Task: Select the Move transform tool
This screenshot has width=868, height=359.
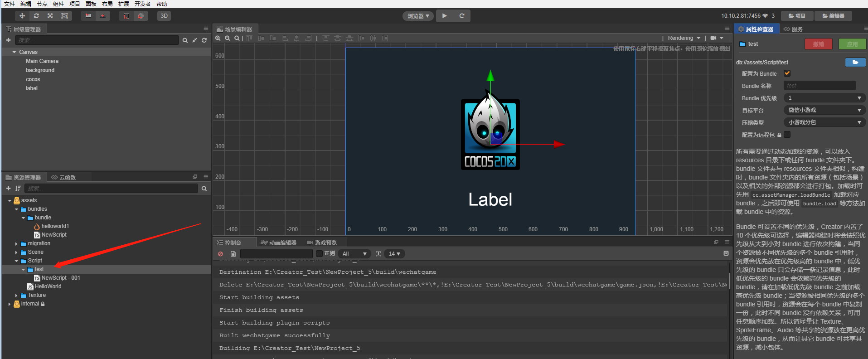Action: 22,16
